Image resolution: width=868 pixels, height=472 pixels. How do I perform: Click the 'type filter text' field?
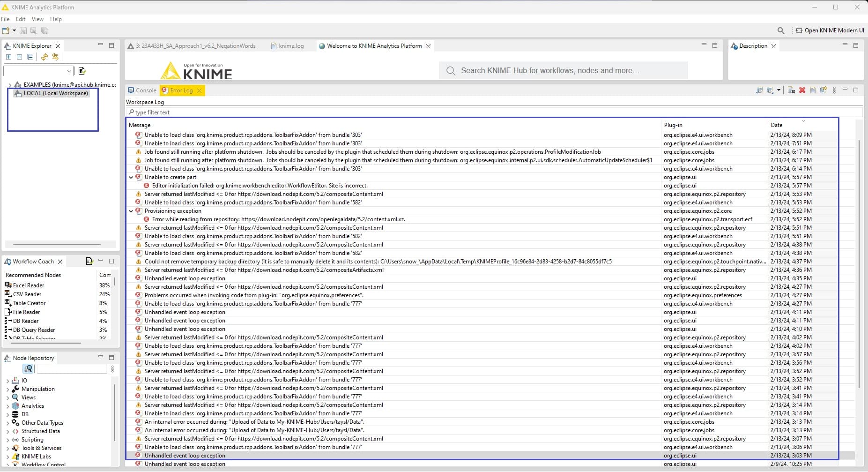coord(494,112)
